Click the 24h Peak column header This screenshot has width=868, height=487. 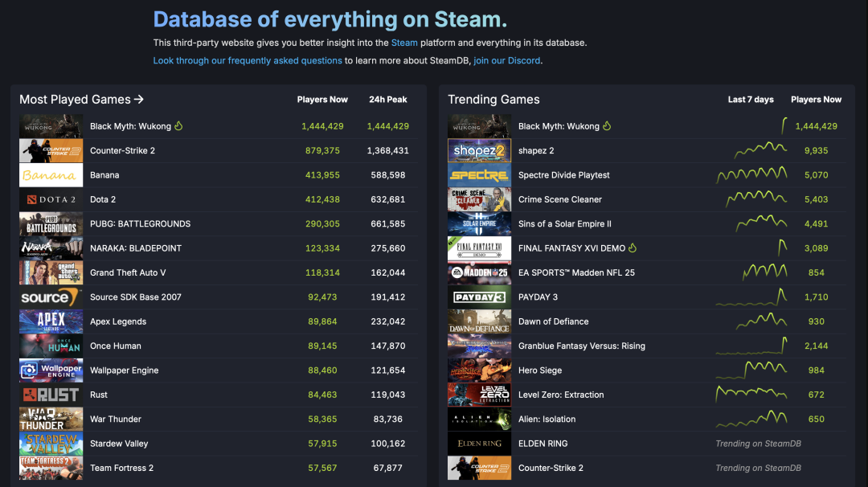pyautogui.click(x=388, y=100)
